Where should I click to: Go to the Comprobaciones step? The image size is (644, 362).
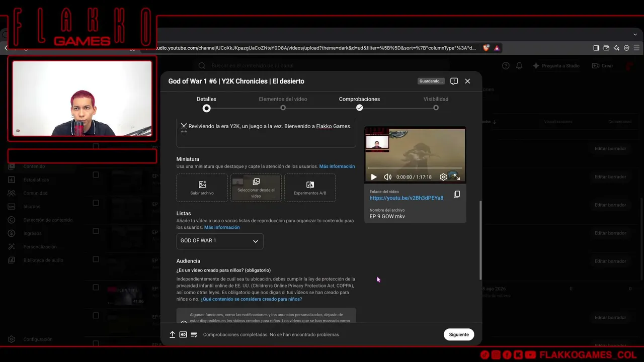pyautogui.click(x=359, y=104)
